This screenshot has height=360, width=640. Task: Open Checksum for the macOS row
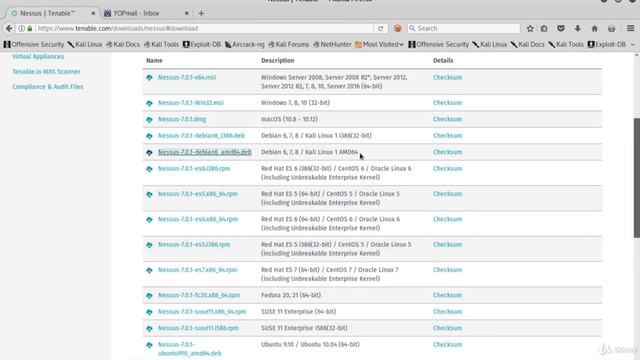pos(447,119)
